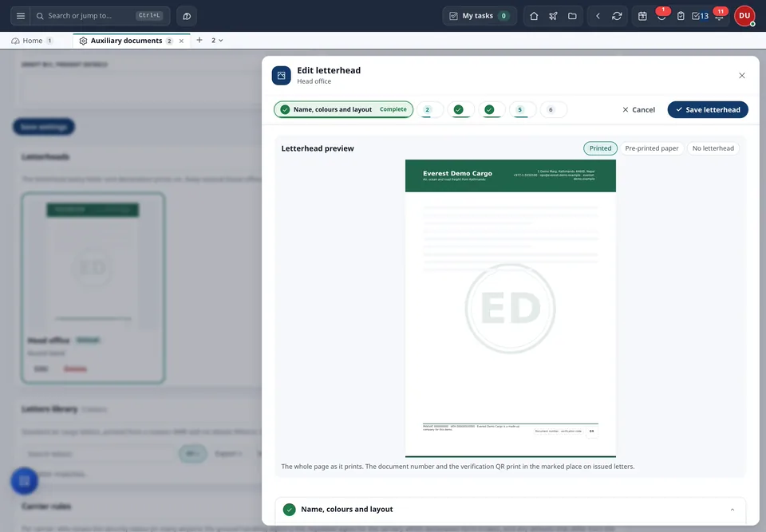766x532 pixels.
Task: Open the checkbox icon showing 13
Action: 700,16
